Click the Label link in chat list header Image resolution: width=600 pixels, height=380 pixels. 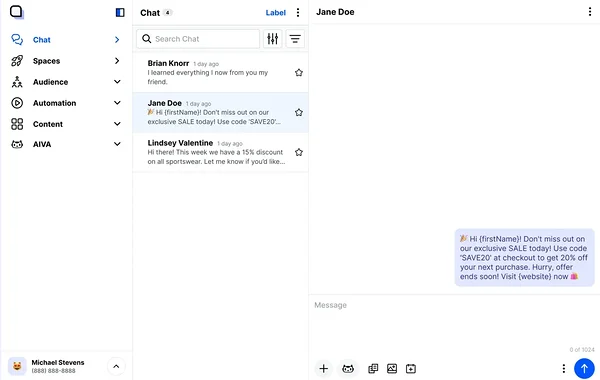276,13
